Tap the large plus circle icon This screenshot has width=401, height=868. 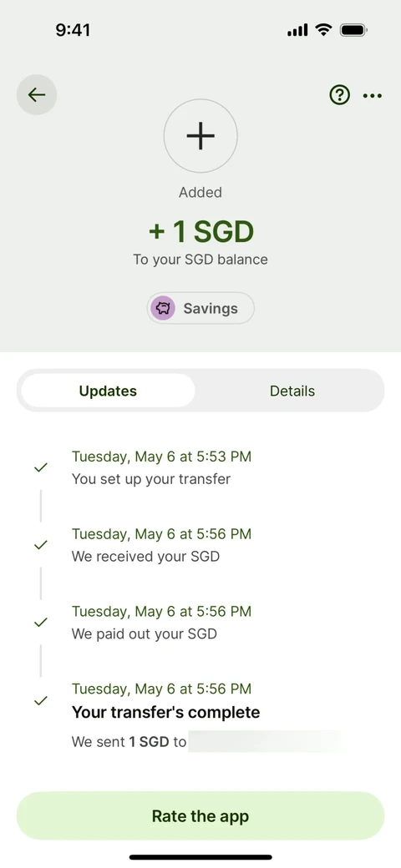coord(200,135)
